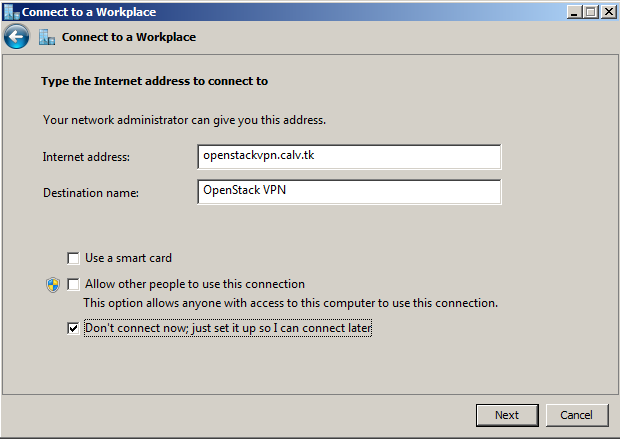Click the network administrator hint text
This screenshot has height=439, width=620.
click(x=185, y=120)
